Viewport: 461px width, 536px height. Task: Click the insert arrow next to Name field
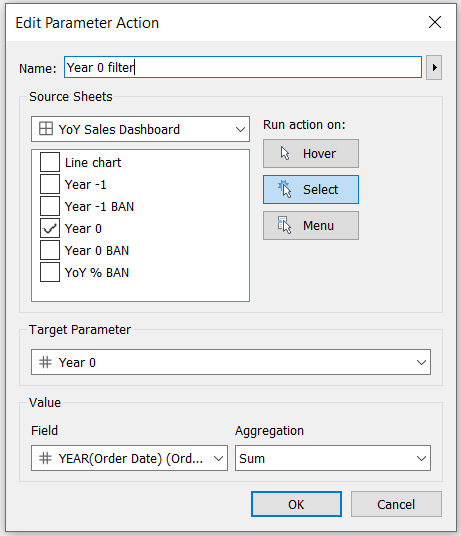pyautogui.click(x=434, y=67)
